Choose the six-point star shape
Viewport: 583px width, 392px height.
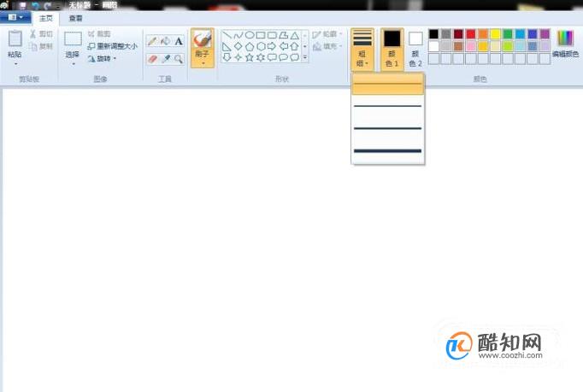(x=261, y=57)
